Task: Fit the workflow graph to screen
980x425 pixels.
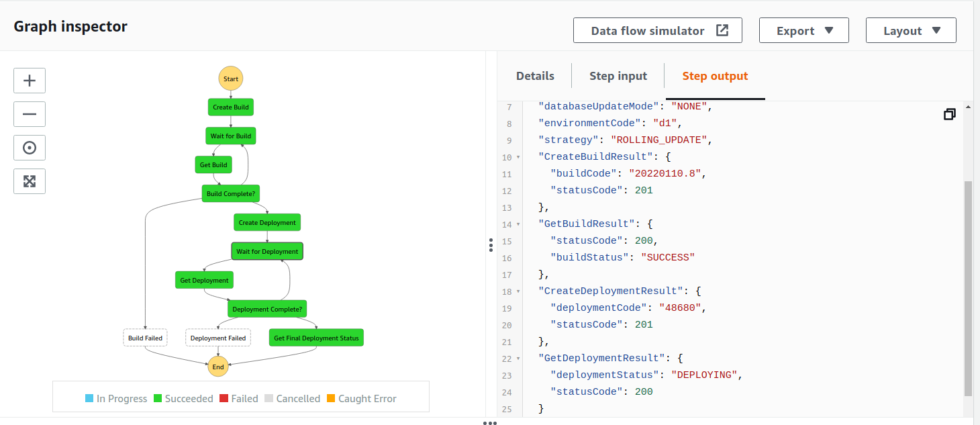Action: point(29,181)
